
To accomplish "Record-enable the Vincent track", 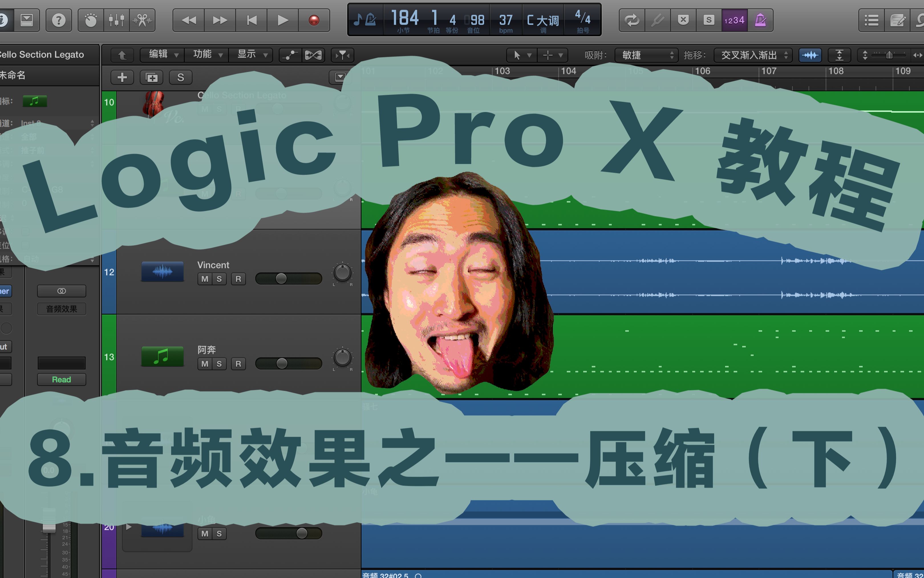I will point(238,279).
